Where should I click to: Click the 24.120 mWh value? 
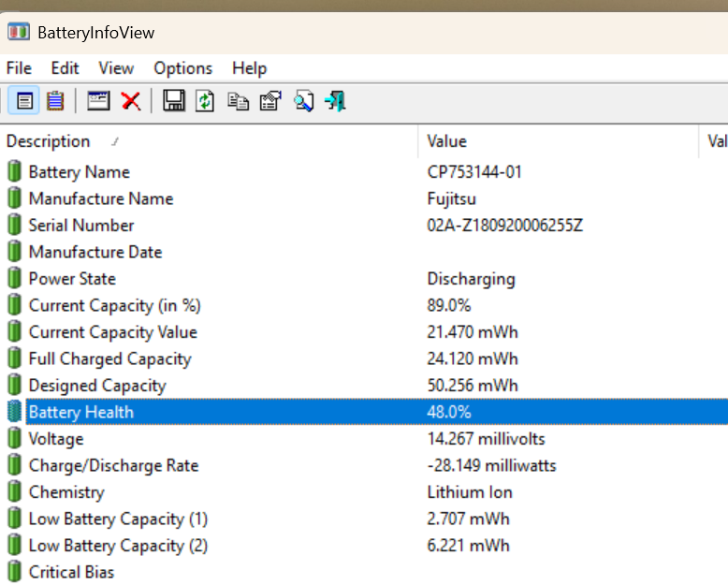pos(473,358)
